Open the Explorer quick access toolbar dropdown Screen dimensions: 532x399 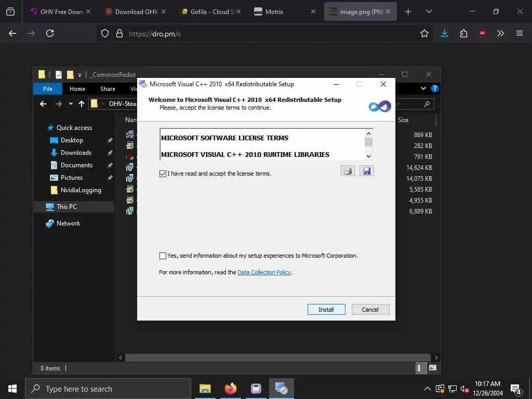point(79,75)
